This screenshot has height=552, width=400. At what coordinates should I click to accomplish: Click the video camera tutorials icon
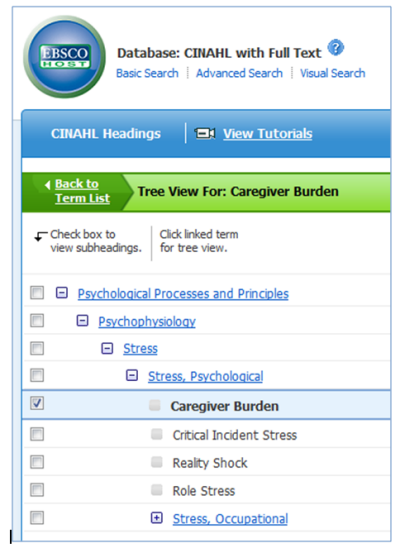(205, 133)
